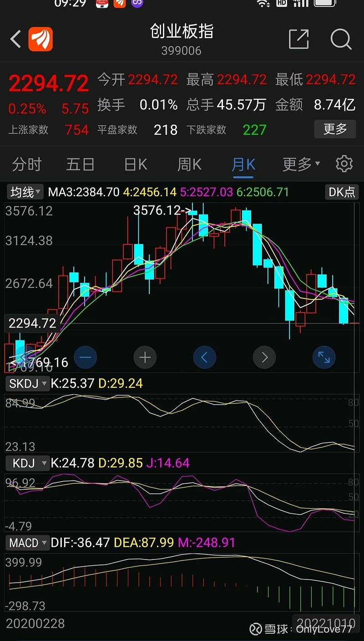Click the yellow MA 4:2456.14 label

[150, 192]
